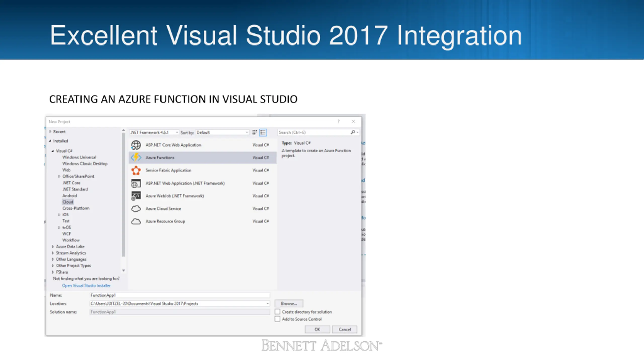Click the tree scroll down arrow
644x362 pixels.
[x=123, y=271]
